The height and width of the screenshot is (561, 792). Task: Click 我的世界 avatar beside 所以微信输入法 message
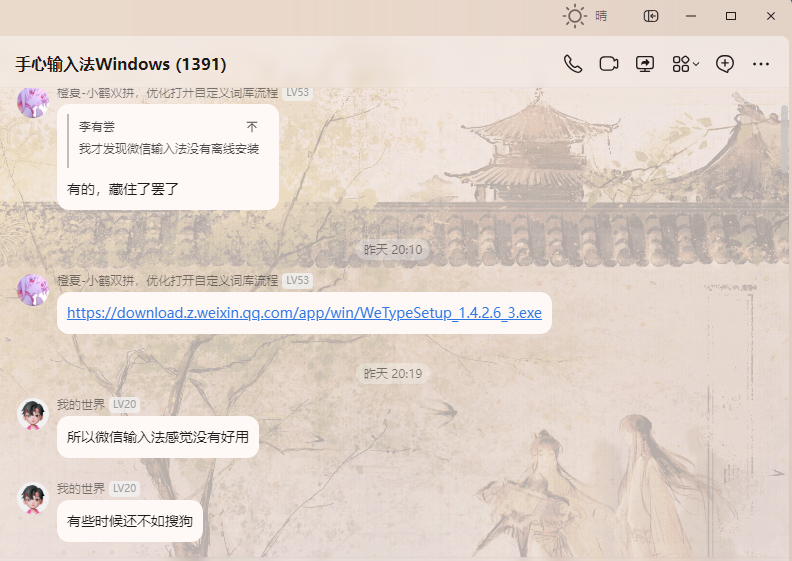(33, 414)
